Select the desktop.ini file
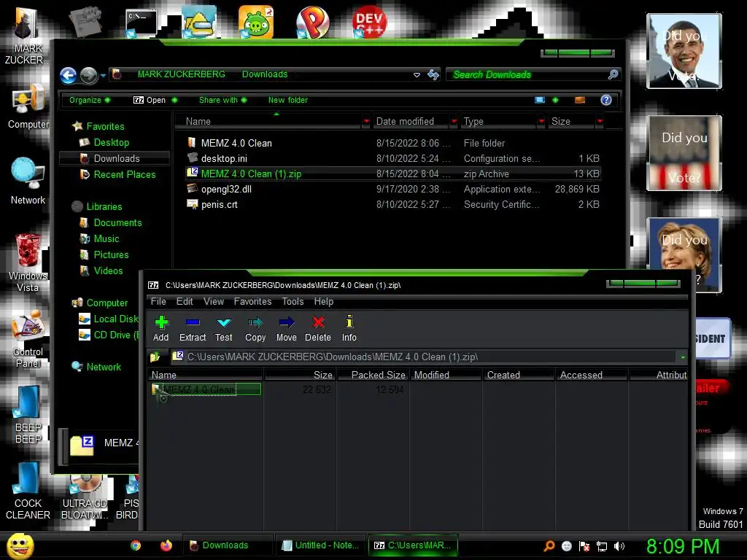 click(393, 158)
